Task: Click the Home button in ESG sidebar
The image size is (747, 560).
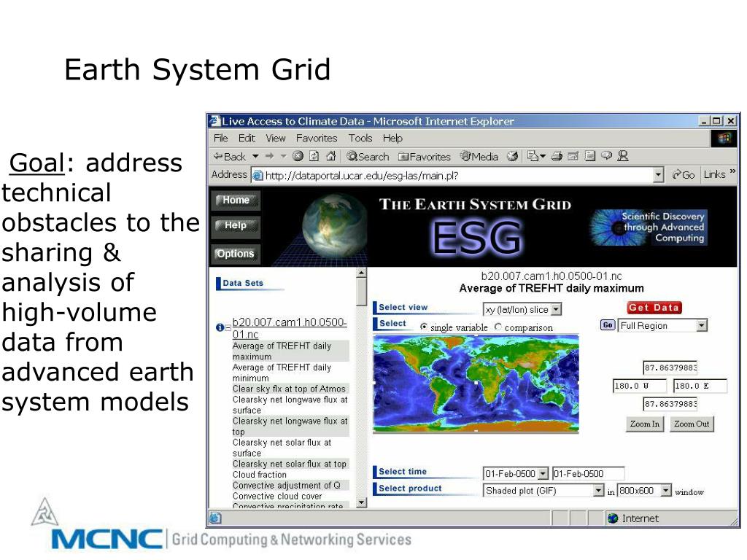Action: coord(236,201)
